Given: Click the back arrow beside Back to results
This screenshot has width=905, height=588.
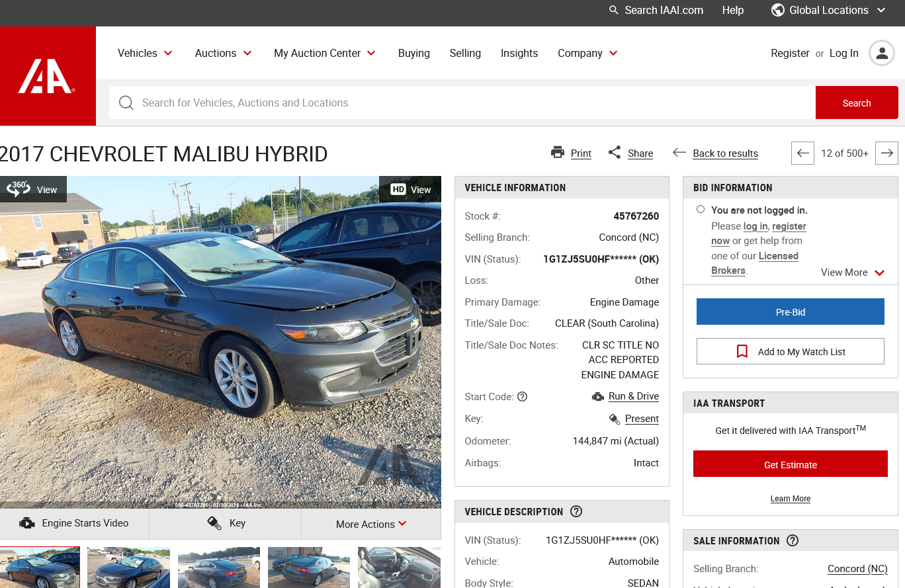Looking at the screenshot, I should pyautogui.click(x=679, y=153).
